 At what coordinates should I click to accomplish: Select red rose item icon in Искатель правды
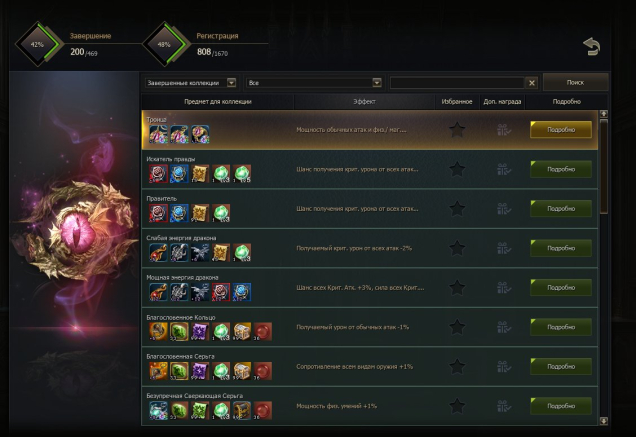158,174
